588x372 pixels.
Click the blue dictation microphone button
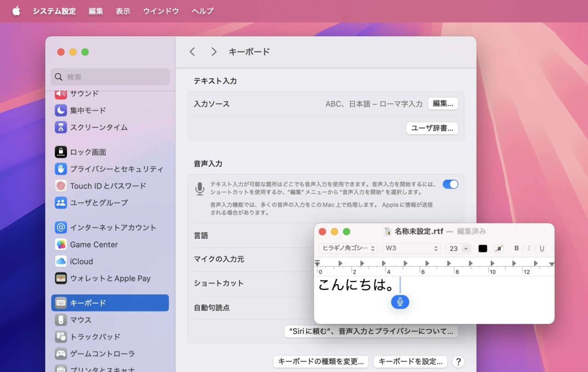click(400, 302)
